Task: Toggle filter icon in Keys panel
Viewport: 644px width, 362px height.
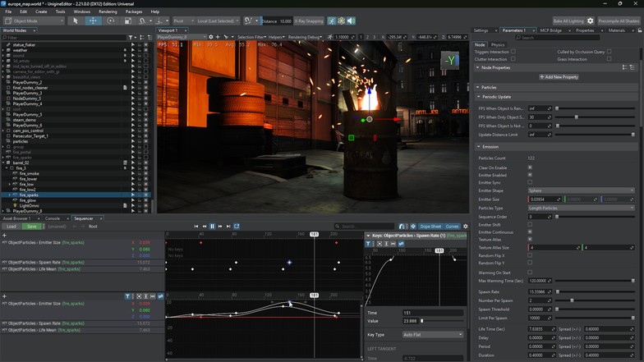Action: [368, 243]
